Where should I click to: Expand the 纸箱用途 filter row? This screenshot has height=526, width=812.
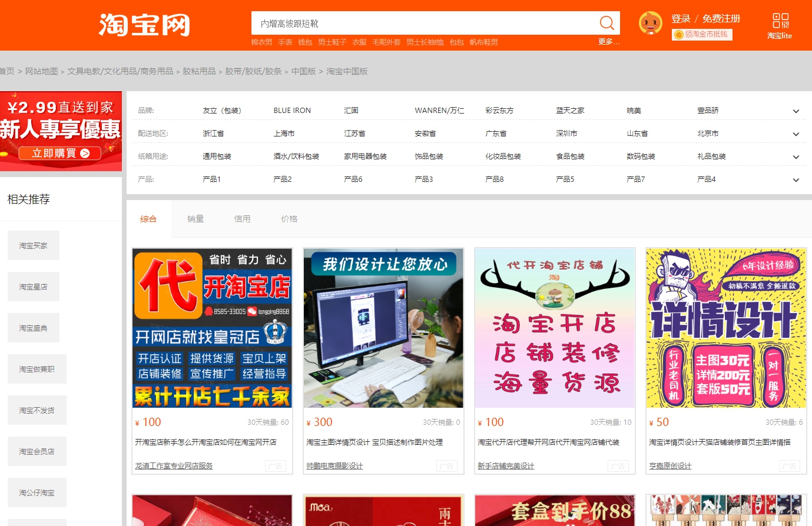796,157
